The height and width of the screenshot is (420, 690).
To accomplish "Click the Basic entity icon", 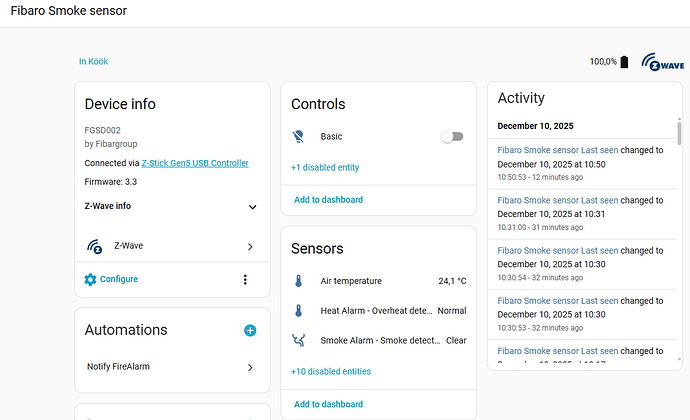I will pos(299,136).
